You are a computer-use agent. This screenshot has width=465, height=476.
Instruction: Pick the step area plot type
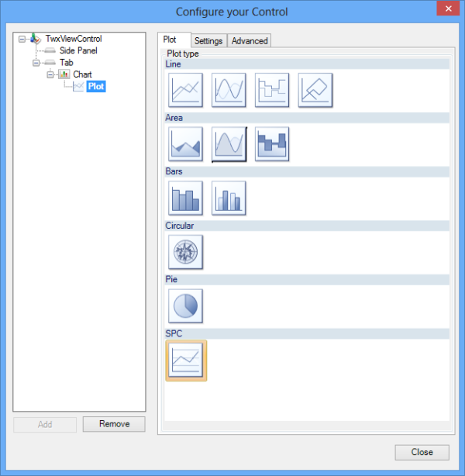tap(272, 144)
